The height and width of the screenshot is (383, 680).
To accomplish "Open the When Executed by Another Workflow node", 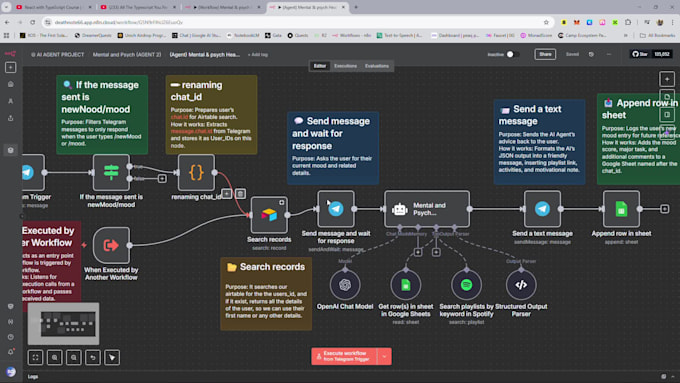I will click(111, 245).
